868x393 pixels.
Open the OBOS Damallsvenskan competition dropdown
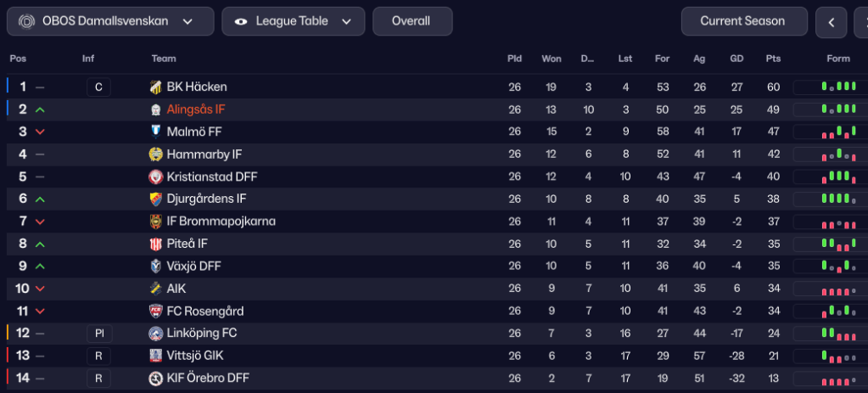[110, 21]
